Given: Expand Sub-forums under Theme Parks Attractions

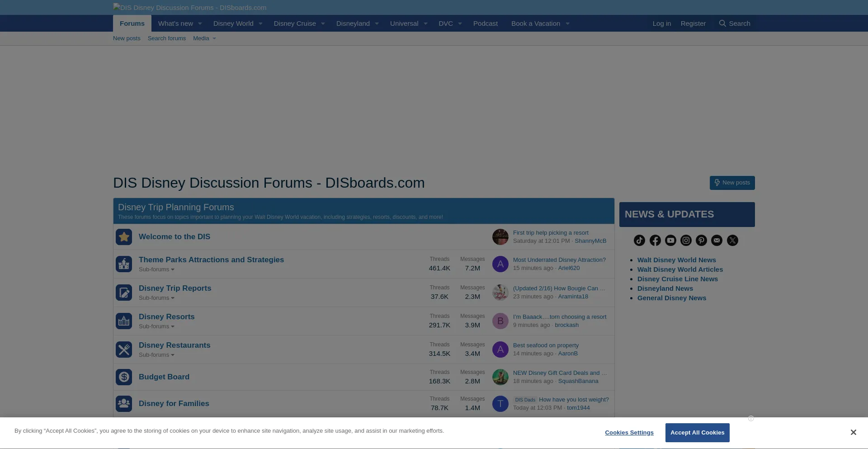Looking at the screenshot, I should [x=156, y=269].
